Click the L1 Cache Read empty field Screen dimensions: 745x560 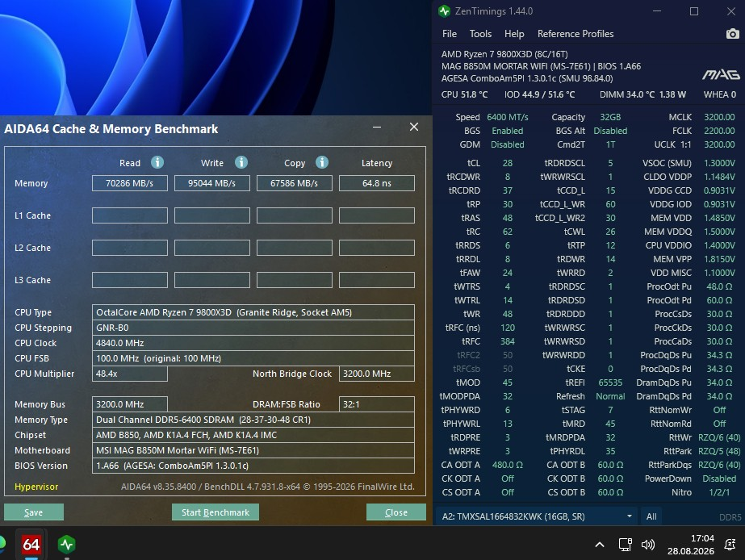pos(130,215)
